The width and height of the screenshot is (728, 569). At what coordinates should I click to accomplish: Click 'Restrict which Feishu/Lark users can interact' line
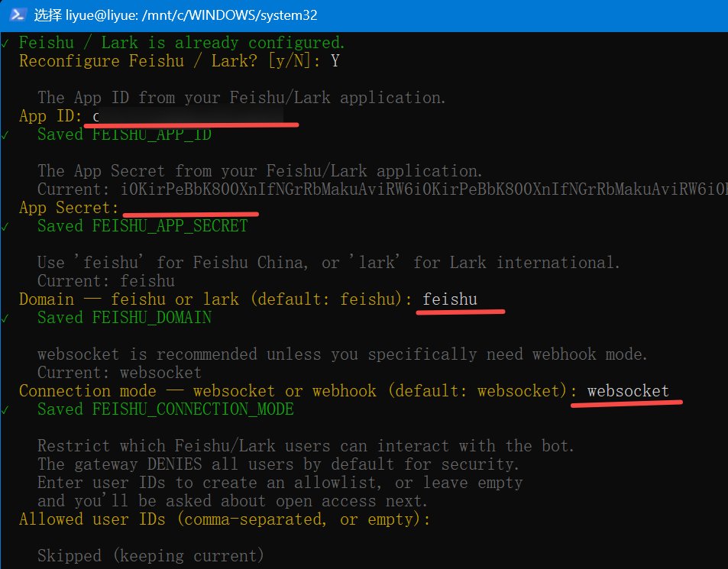click(x=306, y=446)
